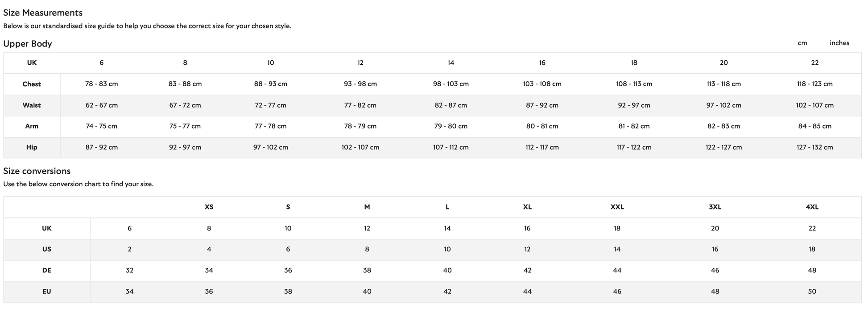Viewport: 868px width, 313px height.
Task: Switch measurements to inches
Action: point(839,43)
